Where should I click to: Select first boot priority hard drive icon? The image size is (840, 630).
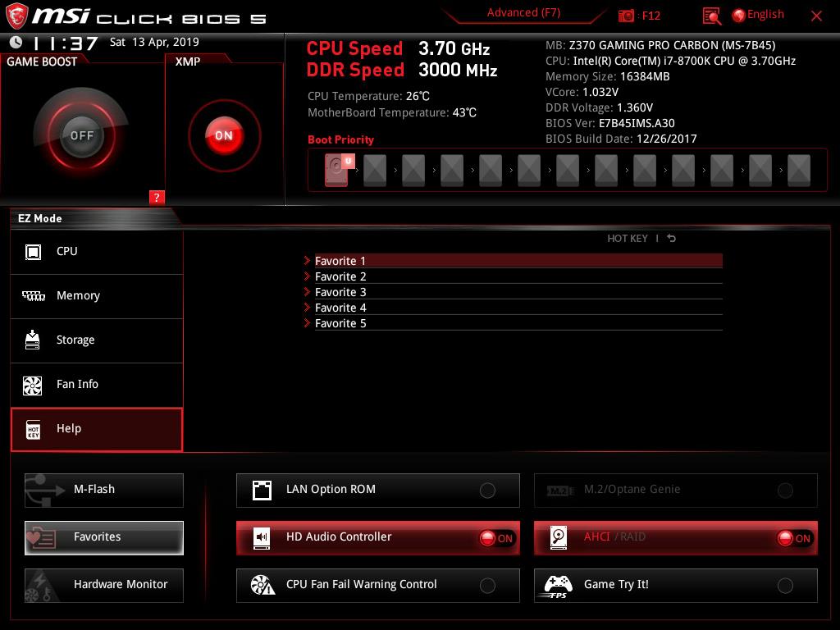(x=336, y=171)
